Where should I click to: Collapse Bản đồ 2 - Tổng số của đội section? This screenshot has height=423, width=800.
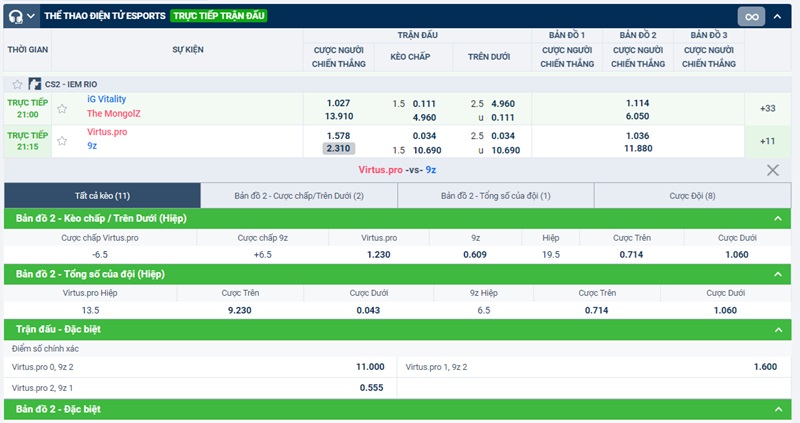[778, 274]
